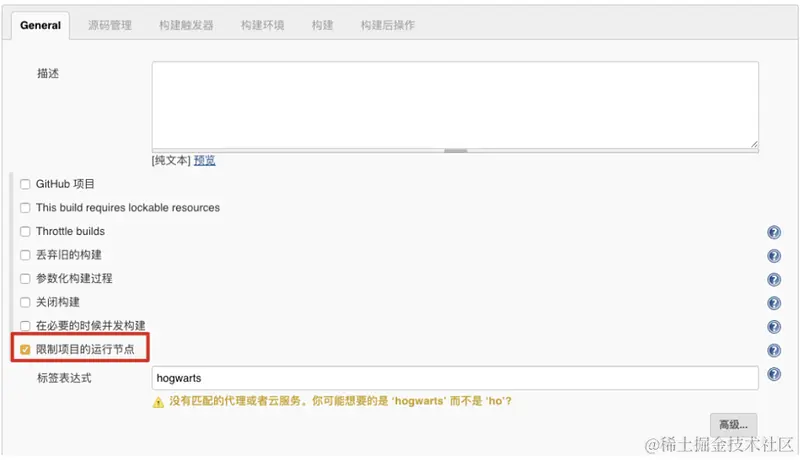Open help icon for 丢弃旧的构建
This screenshot has width=800, height=460.
coord(773,255)
